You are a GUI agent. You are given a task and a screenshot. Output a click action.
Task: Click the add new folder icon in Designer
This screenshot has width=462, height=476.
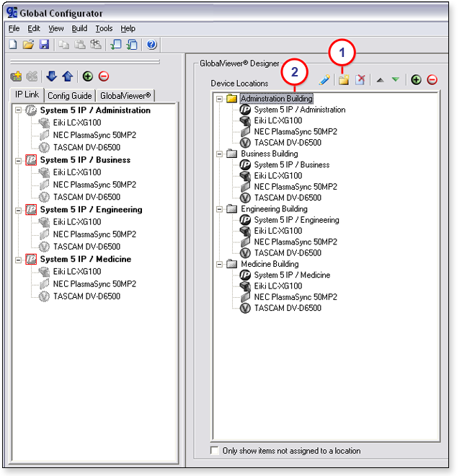tap(344, 80)
